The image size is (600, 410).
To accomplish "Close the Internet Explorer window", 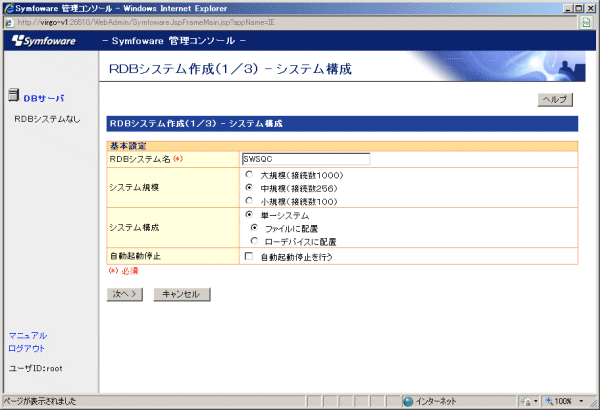I will pyautogui.click(x=590, y=8).
